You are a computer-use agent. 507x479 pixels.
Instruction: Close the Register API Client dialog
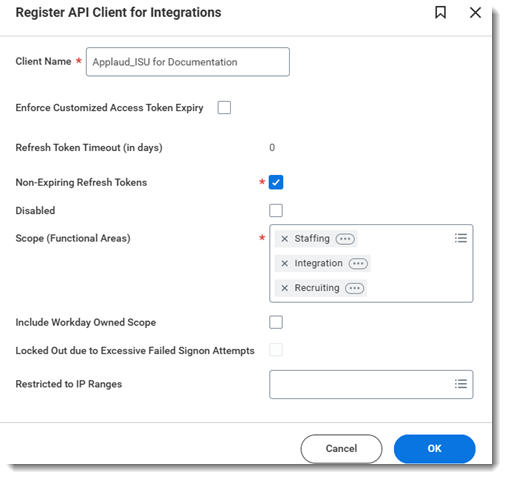(475, 13)
